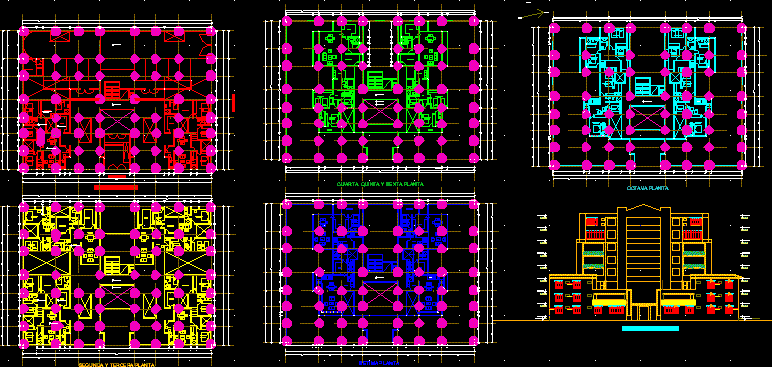The height and width of the screenshot is (367, 772).
Task: Select vertical red rectangle beside red plan
Action: pyautogui.click(x=234, y=102)
